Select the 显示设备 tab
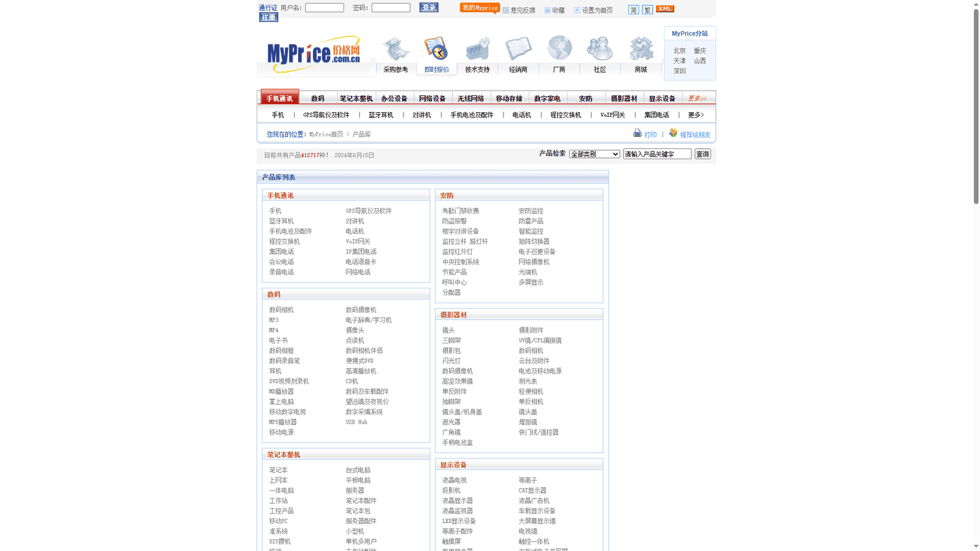 662,98
